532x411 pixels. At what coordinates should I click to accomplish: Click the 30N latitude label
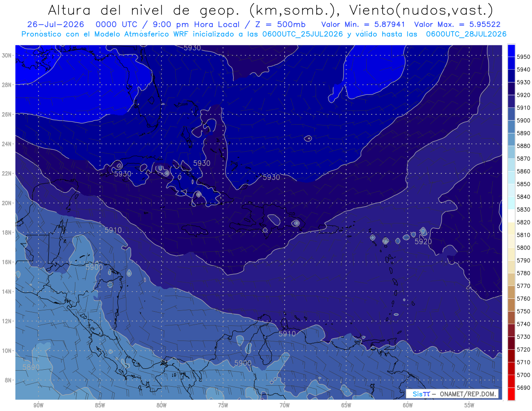(8, 55)
